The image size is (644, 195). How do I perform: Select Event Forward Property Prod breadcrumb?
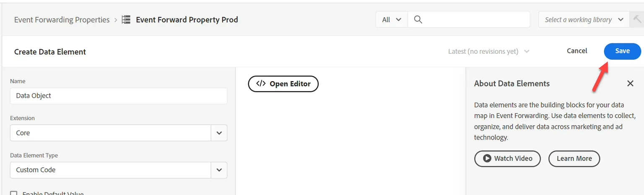click(x=187, y=20)
